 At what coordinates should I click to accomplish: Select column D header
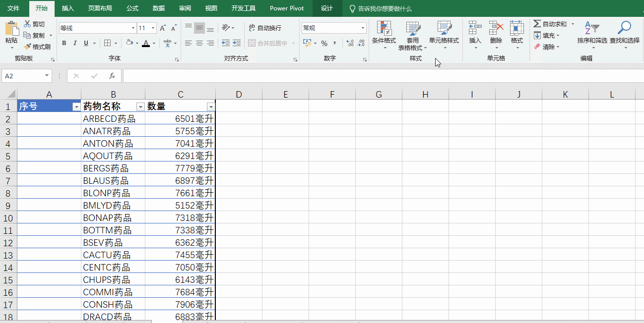[x=239, y=94]
